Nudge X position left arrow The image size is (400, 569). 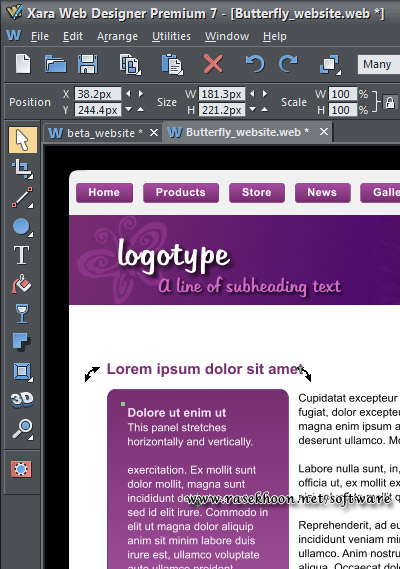(128, 94)
